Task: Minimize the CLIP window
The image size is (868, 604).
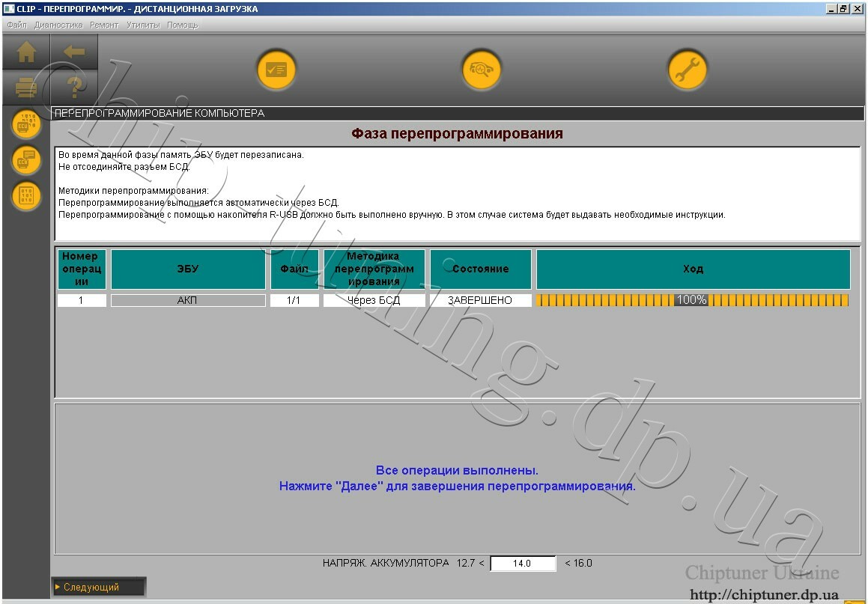Action: click(x=831, y=9)
